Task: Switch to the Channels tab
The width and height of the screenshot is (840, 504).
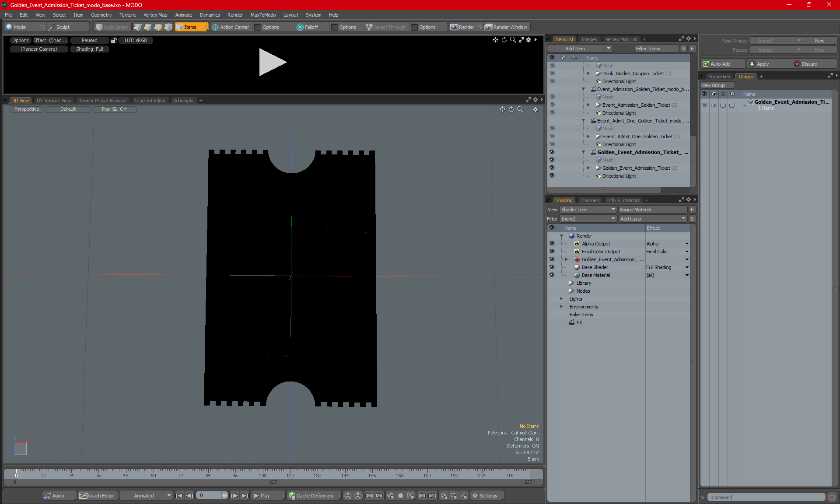Action: click(589, 200)
